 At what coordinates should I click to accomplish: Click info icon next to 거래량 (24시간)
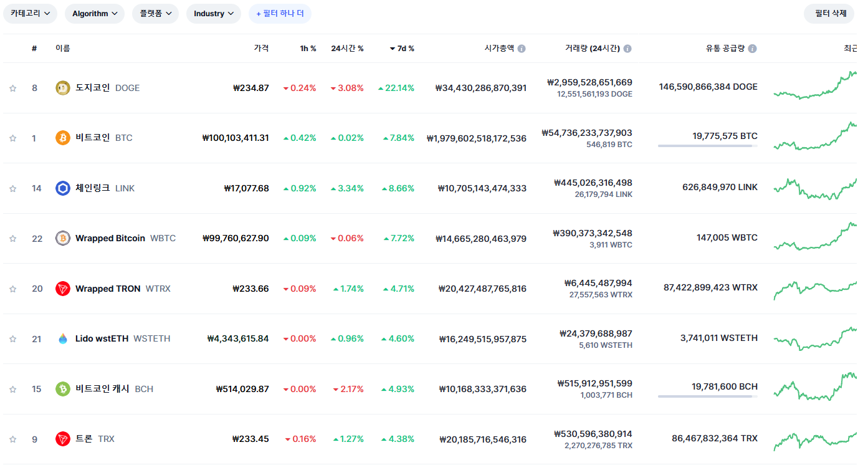click(627, 49)
